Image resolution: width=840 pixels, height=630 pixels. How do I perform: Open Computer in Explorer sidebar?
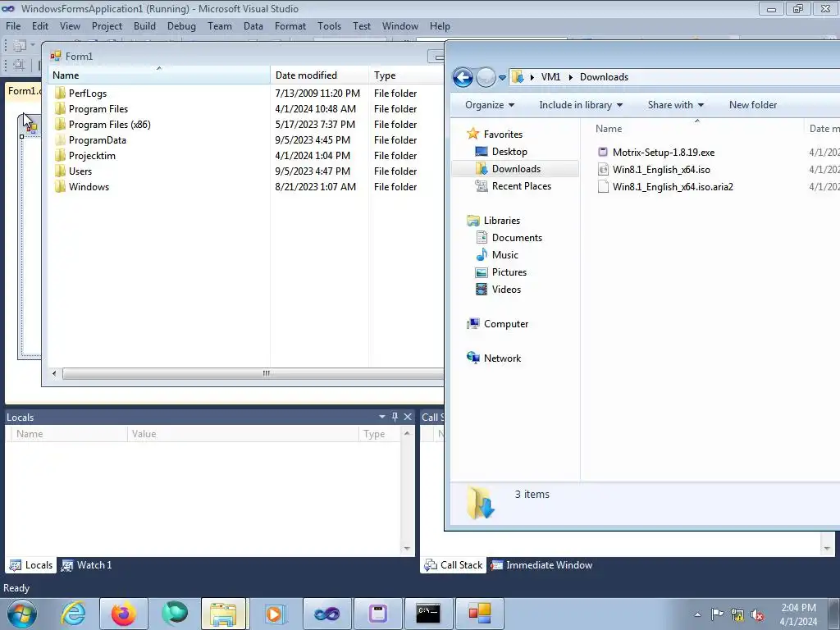point(505,323)
